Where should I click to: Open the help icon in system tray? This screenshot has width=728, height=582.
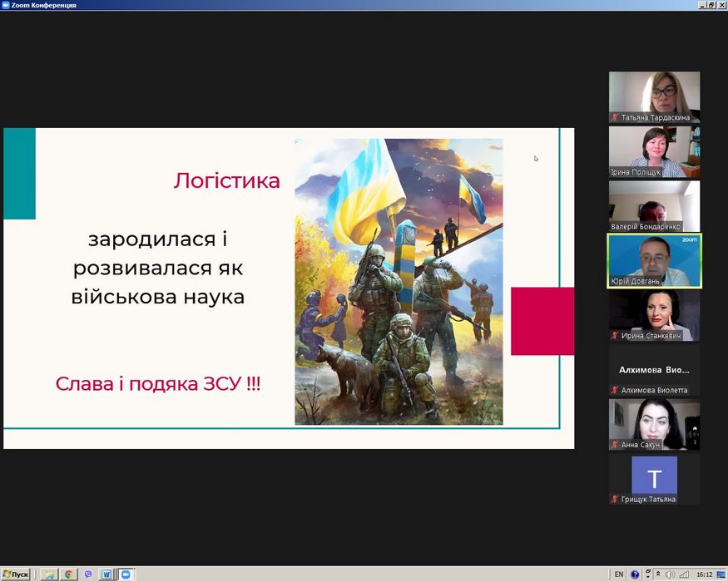click(x=636, y=575)
